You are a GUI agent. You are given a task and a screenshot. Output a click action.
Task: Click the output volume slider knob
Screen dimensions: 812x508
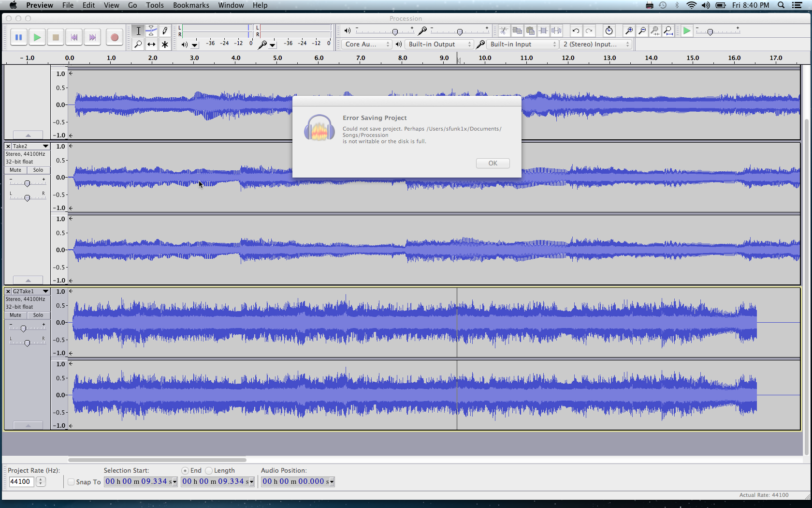(x=395, y=32)
